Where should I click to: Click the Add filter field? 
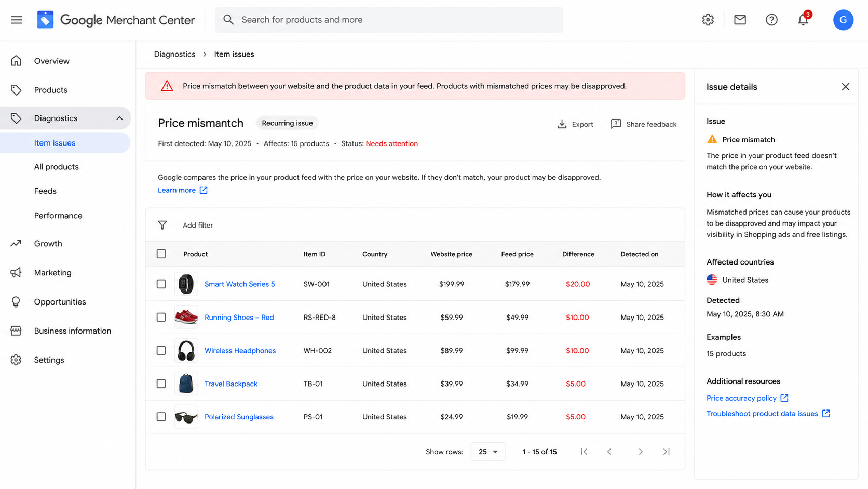198,225
